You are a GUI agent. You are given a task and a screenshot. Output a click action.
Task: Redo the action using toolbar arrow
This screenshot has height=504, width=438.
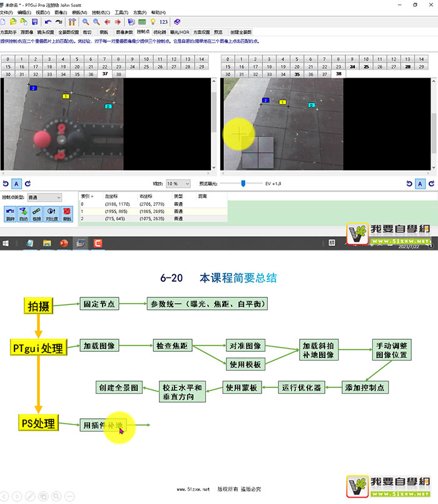58,22
